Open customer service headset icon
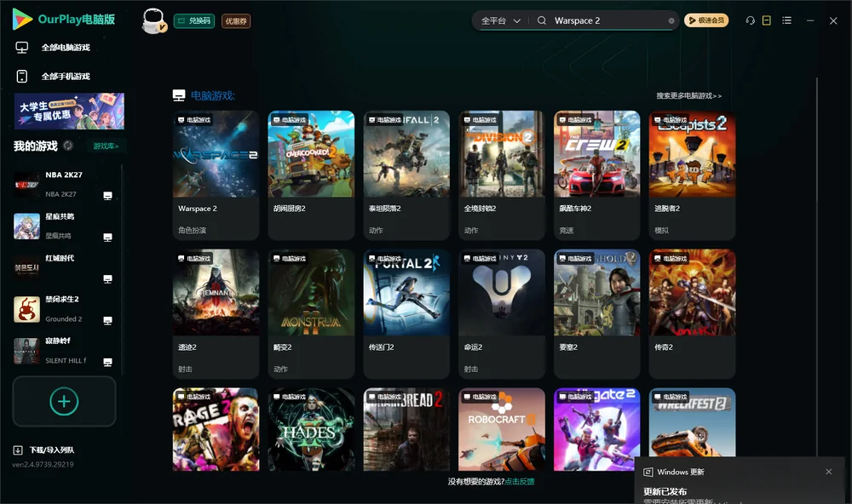Image resolution: width=852 pixels, height=504 pixels. pyautogui.click(x=751, y=20)
